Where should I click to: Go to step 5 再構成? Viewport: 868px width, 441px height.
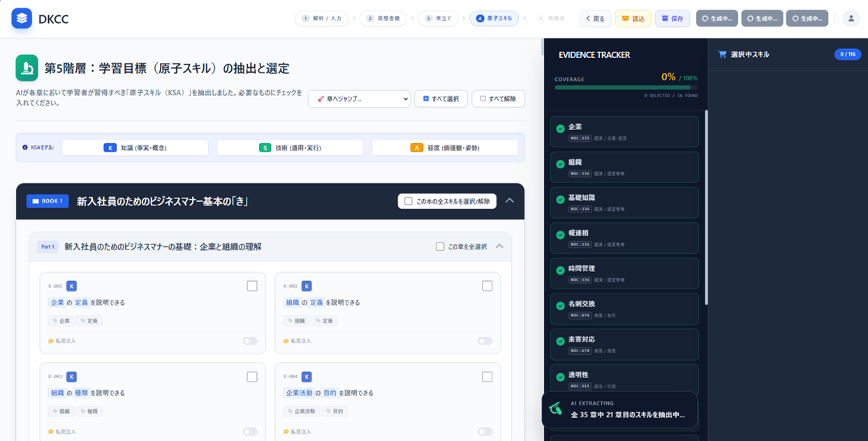coord(552,19)
